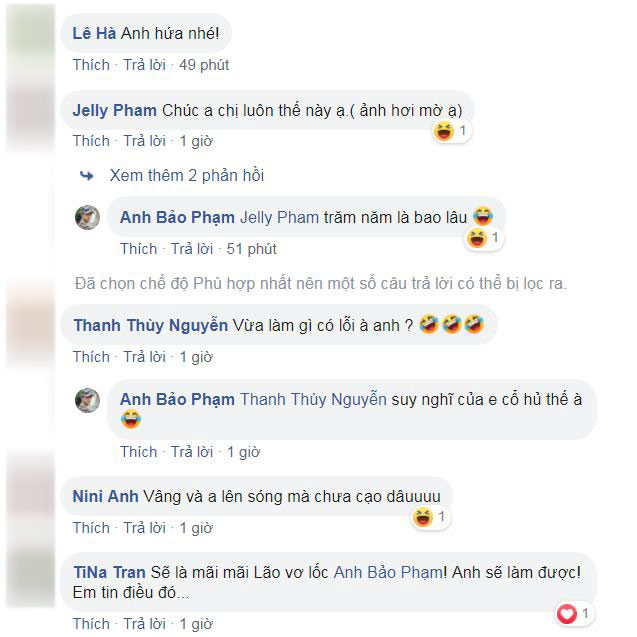Open Jelly Pham's profile name link
The height and width of the screenshot is (637, 637).
(115, 110)
